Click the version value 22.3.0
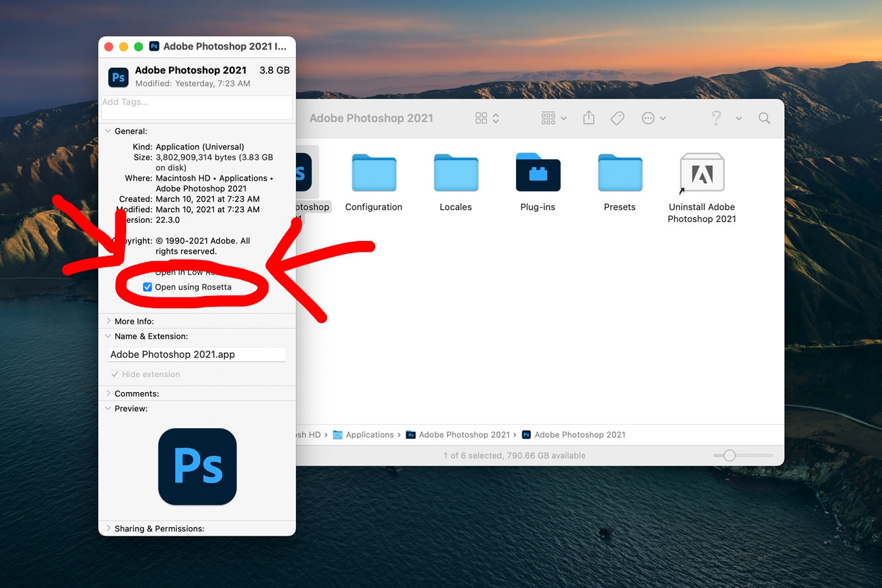 coord(168,220)
